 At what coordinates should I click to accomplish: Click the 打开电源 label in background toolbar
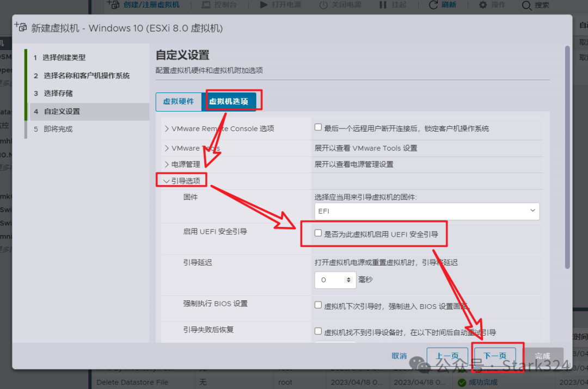click(286, 5)
